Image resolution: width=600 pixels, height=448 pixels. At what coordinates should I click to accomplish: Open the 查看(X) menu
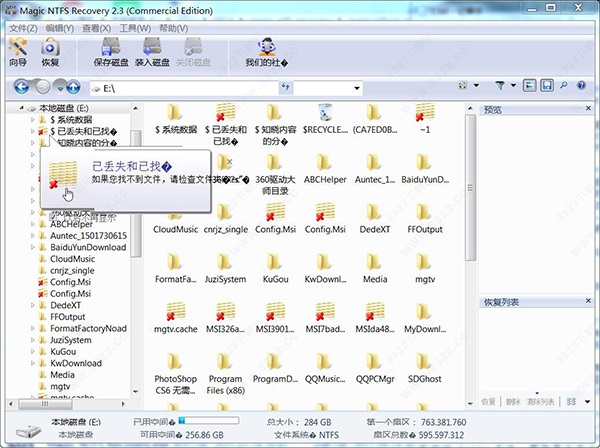coord(96,28)
